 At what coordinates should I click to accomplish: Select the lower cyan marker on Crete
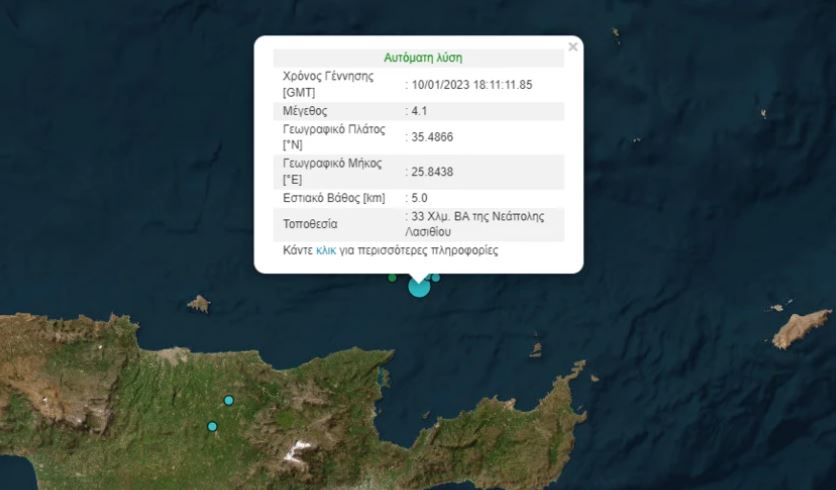[x=212, y=427]
